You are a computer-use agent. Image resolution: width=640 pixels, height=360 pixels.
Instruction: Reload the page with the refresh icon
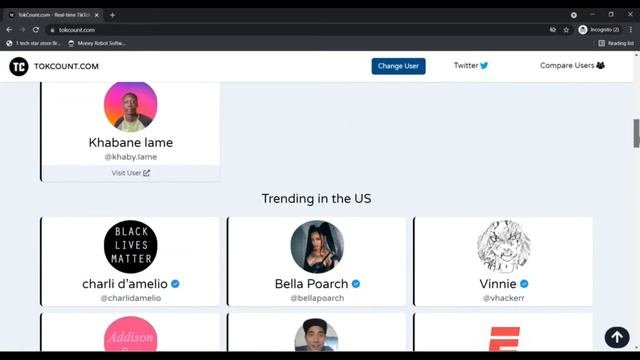[36, 30]
